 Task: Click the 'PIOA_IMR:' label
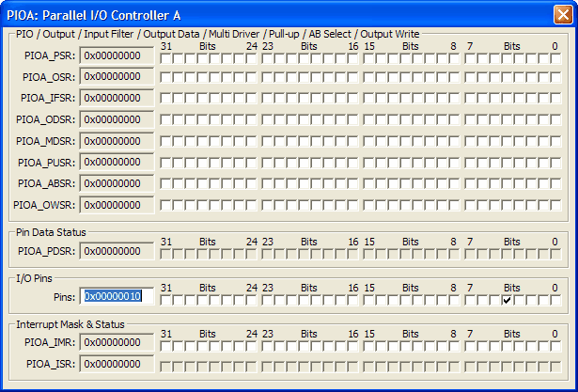tap(50, 342)
